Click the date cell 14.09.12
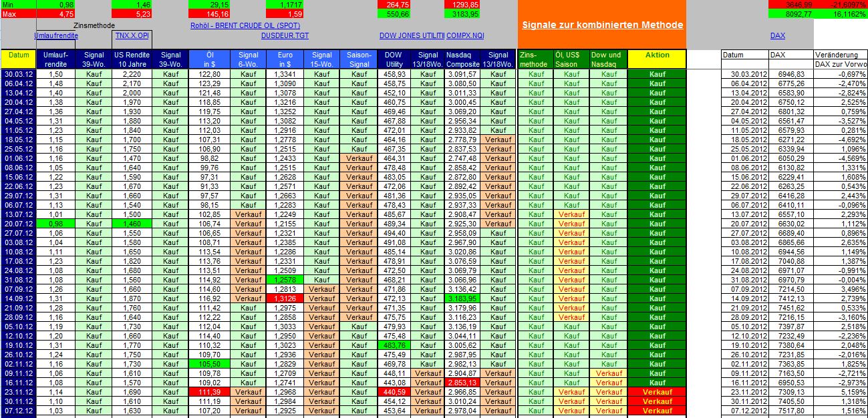Viewport: 868px width, 418px height. [19, 298]
